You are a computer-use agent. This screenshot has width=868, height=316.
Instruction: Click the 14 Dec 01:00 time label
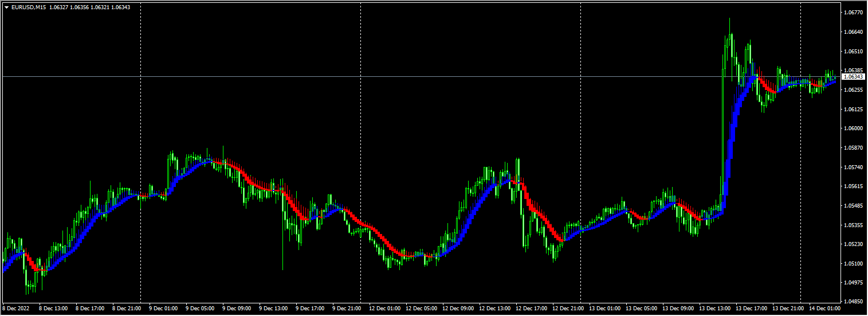pyautogui.click(x=825, y=309)
